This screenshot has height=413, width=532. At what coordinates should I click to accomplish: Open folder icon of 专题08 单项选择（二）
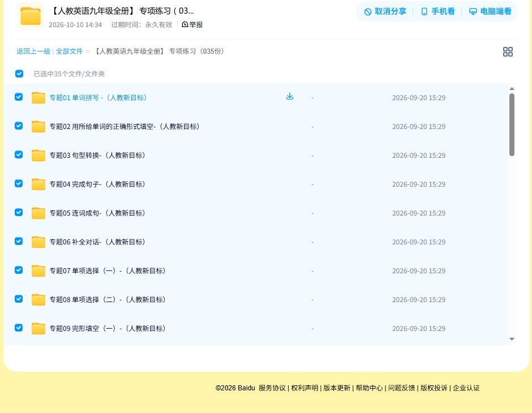coord(38,299)
